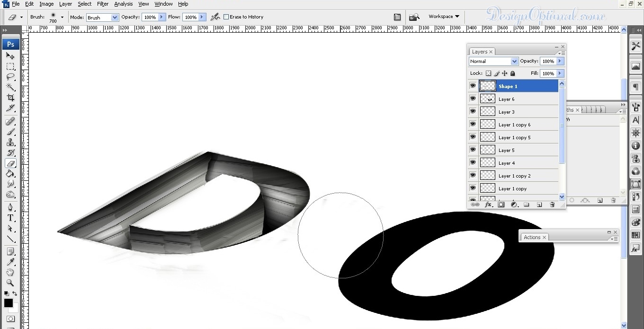Toggle lock transparent pixels
The image size is (644, 329).
coord(489,73)
